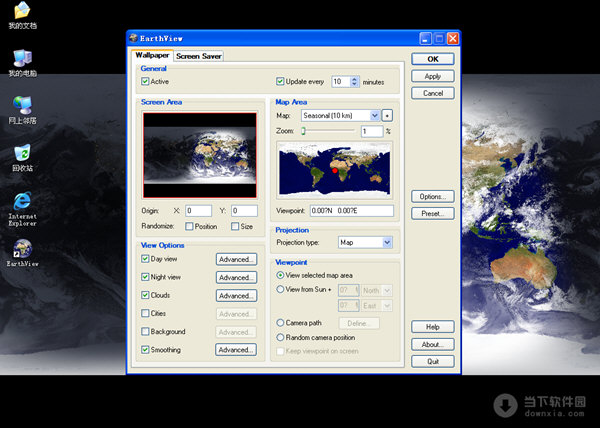This screenshot has width=600, height=428.
Task: Close the EarthView dialog window
Action: (453, 38)
